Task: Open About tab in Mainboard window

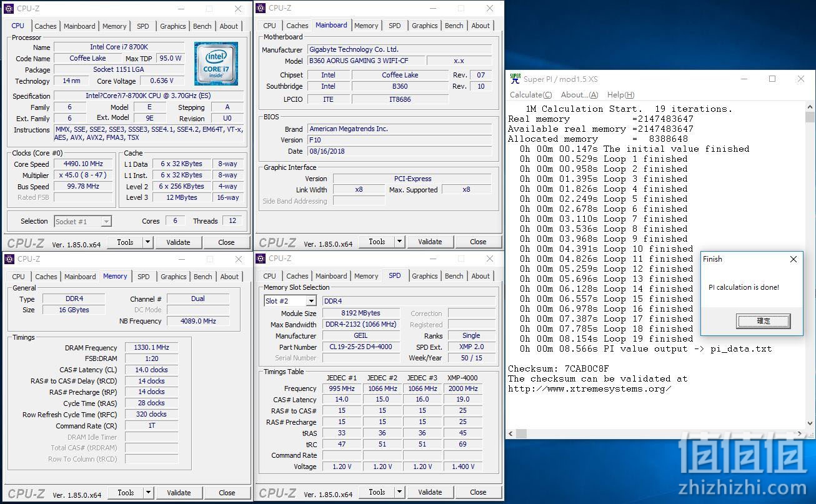Action: click(x=480, y=26)
